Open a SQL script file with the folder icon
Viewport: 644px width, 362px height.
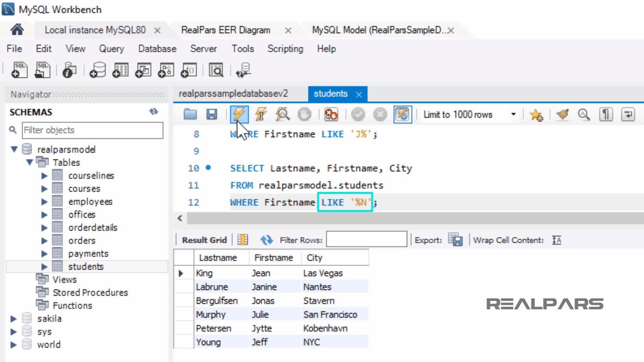point(190,115)
